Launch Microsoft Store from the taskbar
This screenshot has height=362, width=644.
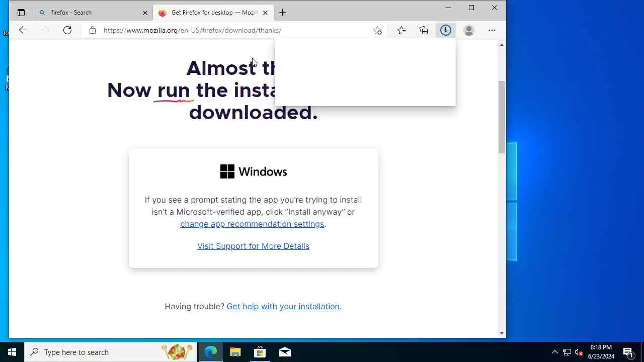pyautogui.click(x=260, y=352)
